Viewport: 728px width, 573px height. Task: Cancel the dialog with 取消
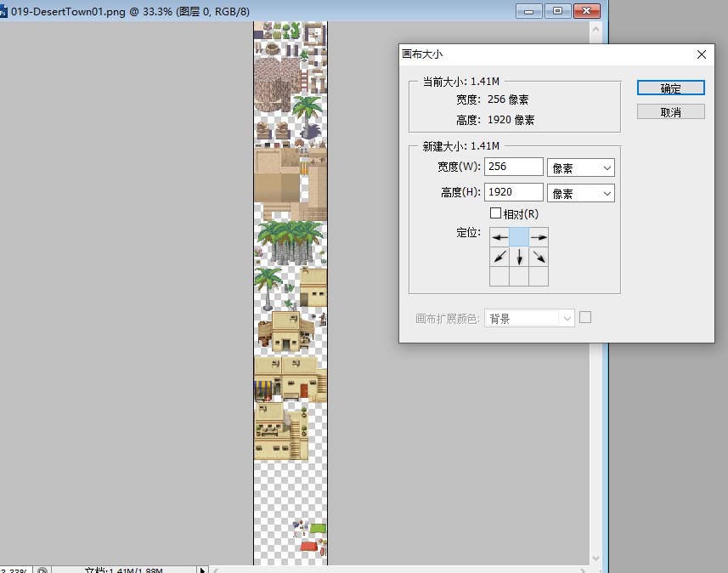click(670, 111)
